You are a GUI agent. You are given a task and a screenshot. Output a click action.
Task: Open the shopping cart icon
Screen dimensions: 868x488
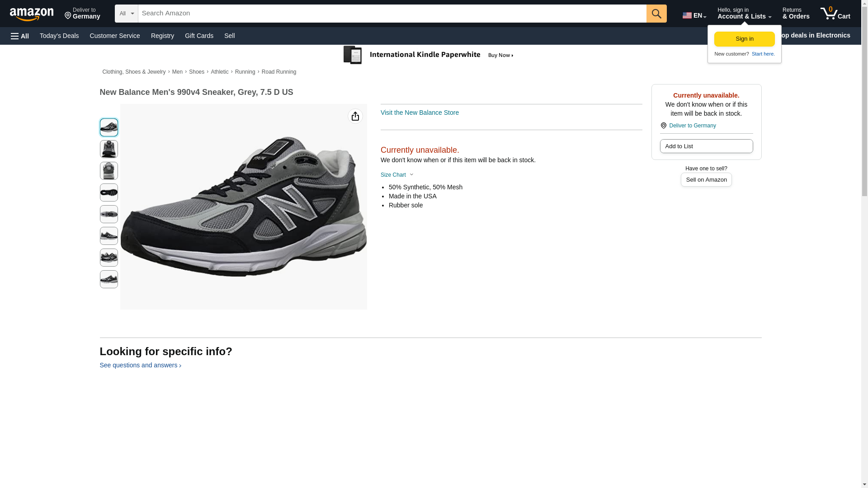(835, 14)
